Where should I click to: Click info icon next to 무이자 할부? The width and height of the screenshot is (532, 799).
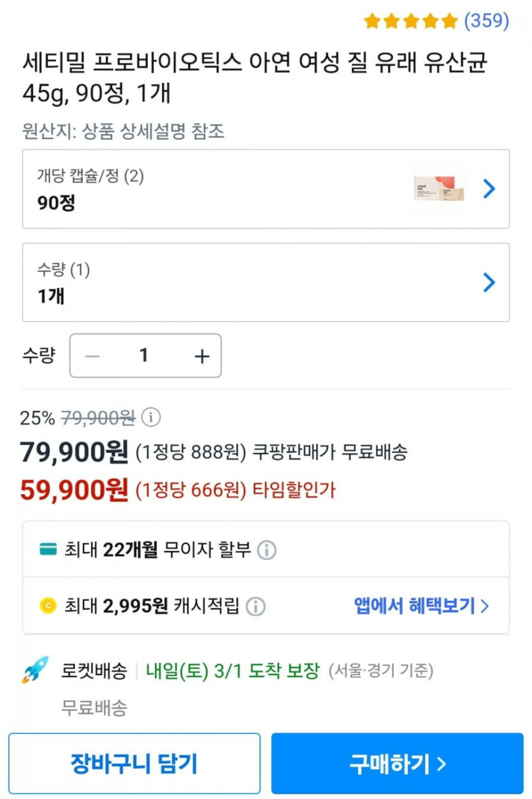tap(266, 550)
